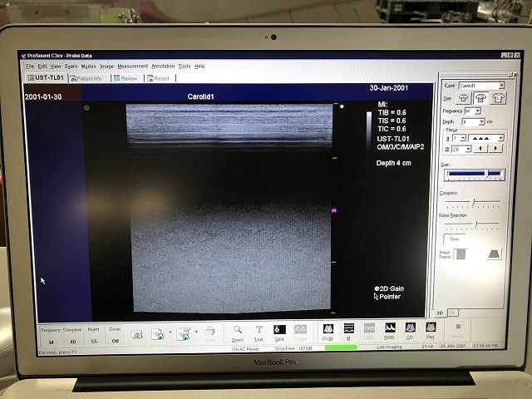The width and height of the screenshot is (532, 399).
Task: Open the View menu
Action: [x=56, y=66]
